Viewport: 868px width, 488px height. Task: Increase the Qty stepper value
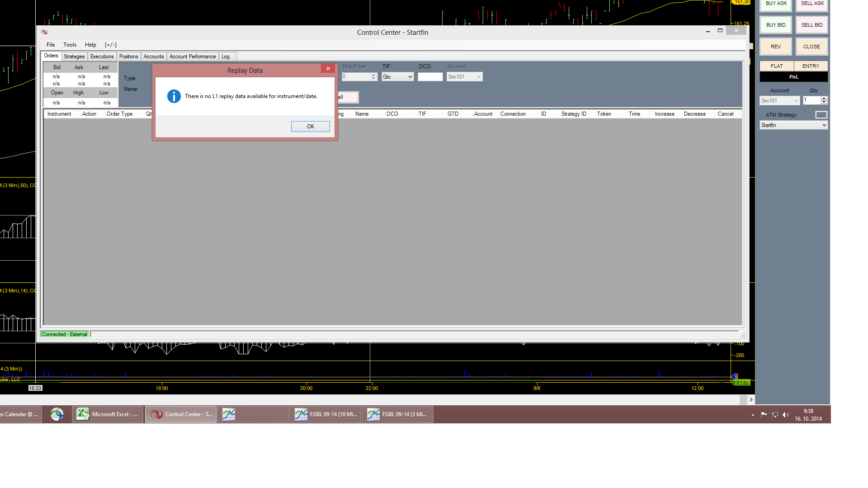coord(824,99)
